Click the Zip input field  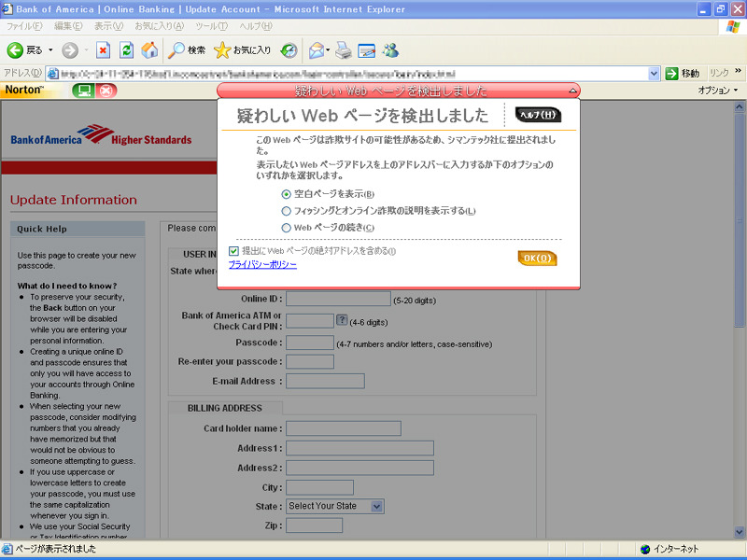[314, 525]
